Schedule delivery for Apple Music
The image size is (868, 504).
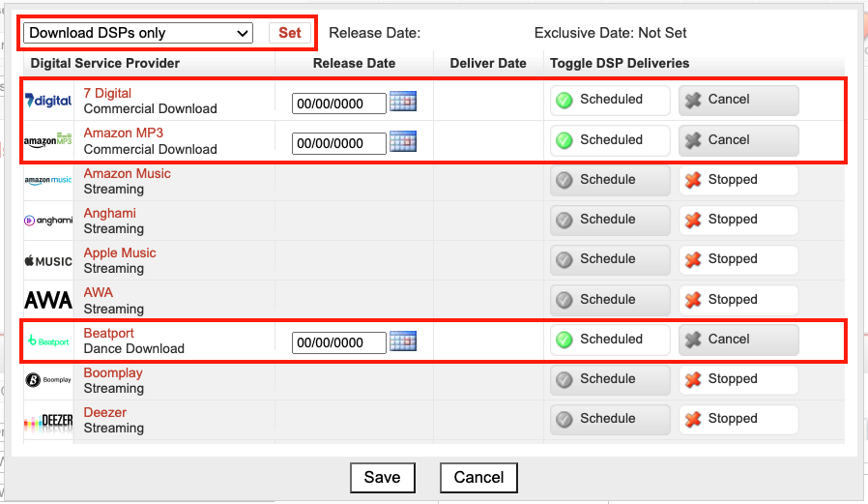610,260
